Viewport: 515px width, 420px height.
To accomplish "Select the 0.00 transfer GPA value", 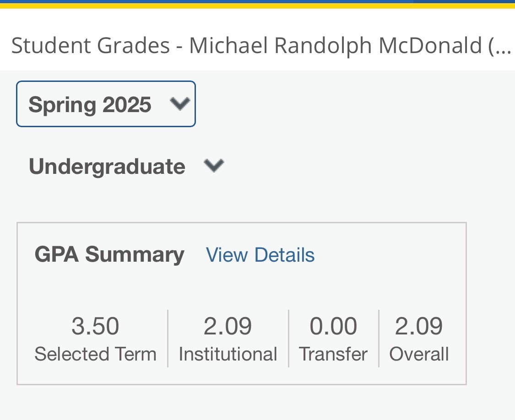I will [x=333, y=326].
